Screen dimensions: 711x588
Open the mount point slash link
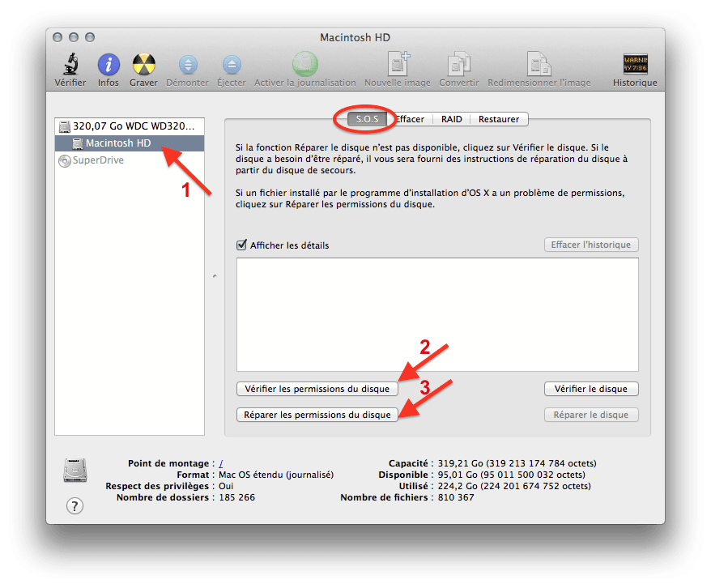[x=221, y=463]
